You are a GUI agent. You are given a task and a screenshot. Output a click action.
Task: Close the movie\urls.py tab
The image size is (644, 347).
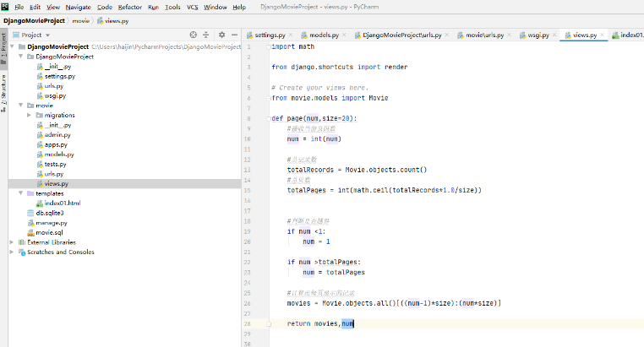tap(510, 35)
